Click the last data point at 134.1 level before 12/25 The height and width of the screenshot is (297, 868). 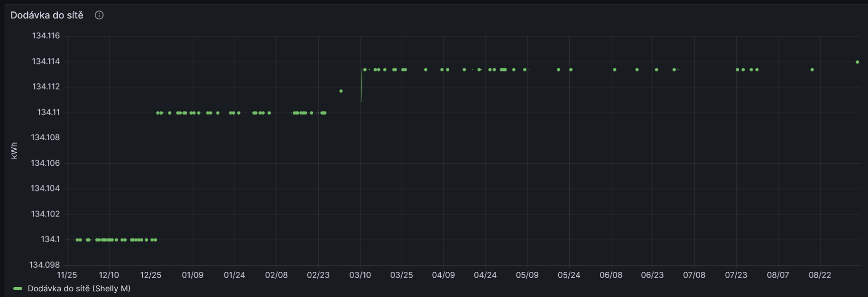pos(155,240)
